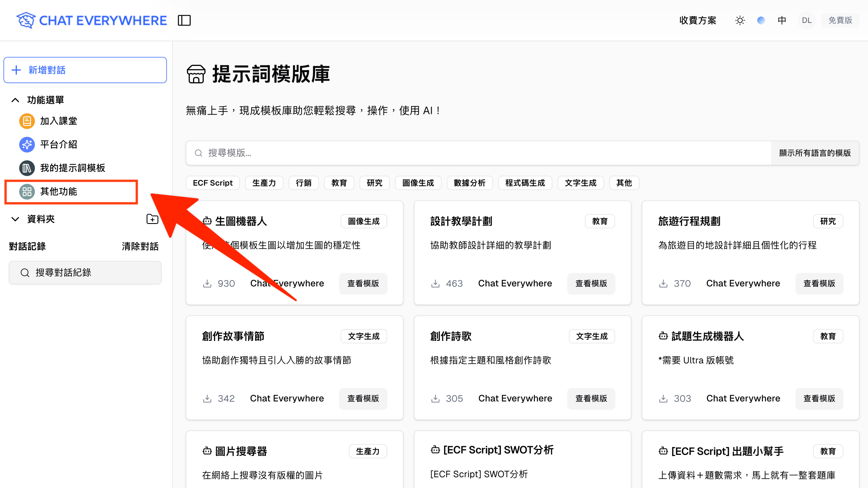This screenshot has height=488, width=868.
Task: Filter by 文字生成 tag
Action: pyautogui.click(x=581, y=183)
